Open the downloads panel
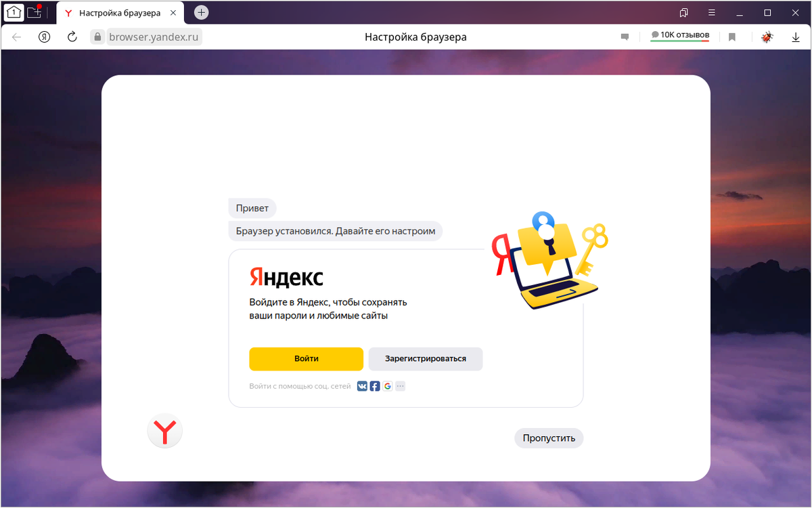 (796, 37)
